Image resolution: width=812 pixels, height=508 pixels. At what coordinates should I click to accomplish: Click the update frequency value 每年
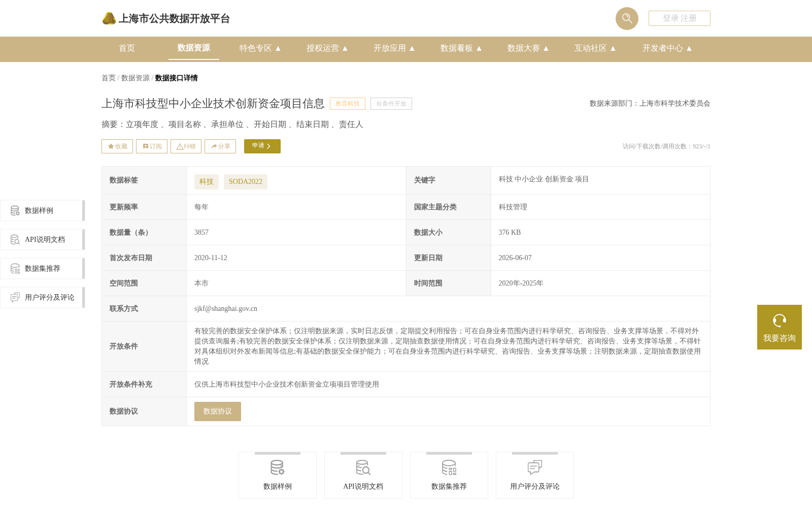tap(201, 207)
